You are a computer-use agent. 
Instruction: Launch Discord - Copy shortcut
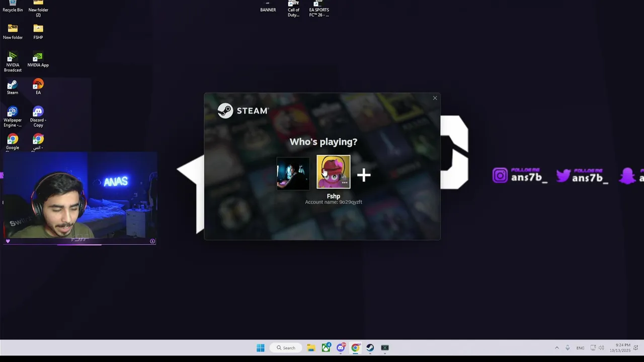click(38, 117)
